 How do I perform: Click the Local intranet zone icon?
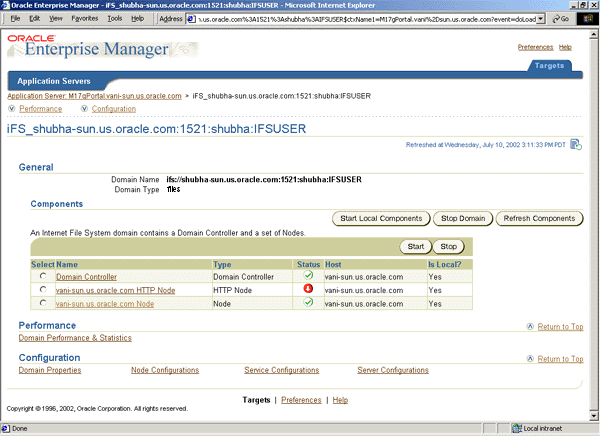pyautogui.click(x=517, y=428)
